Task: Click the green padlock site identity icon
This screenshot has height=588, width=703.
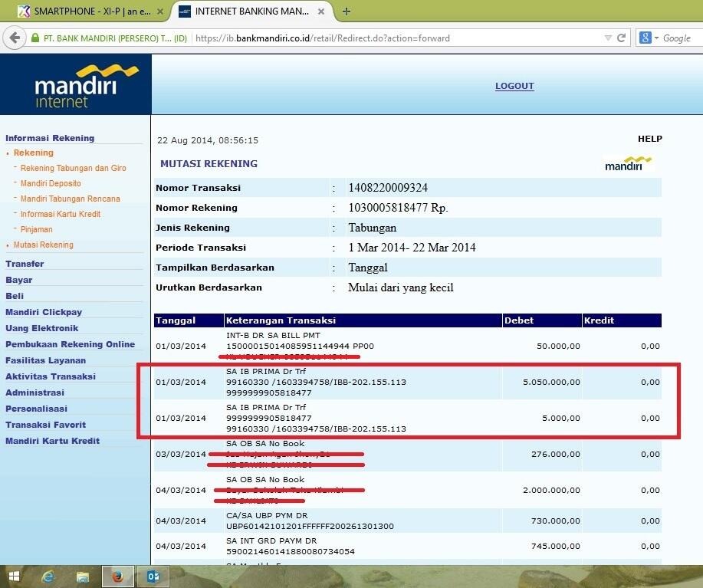Action: 35,38
